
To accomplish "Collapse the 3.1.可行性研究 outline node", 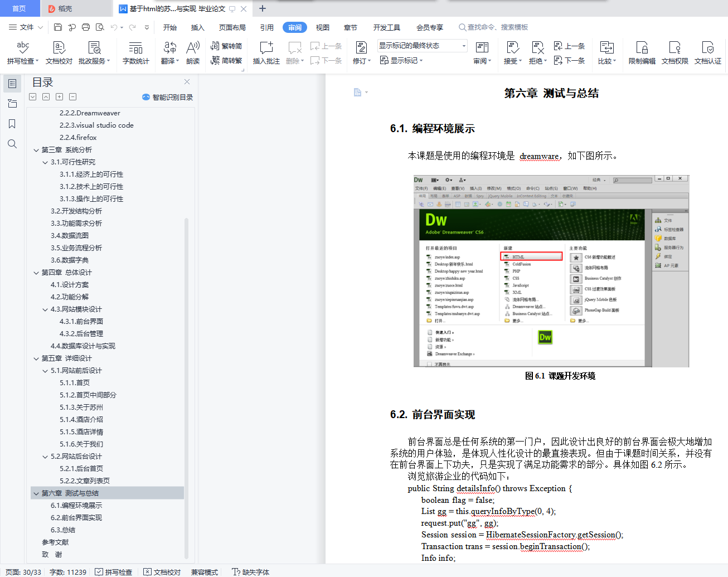I will [45, 162].
